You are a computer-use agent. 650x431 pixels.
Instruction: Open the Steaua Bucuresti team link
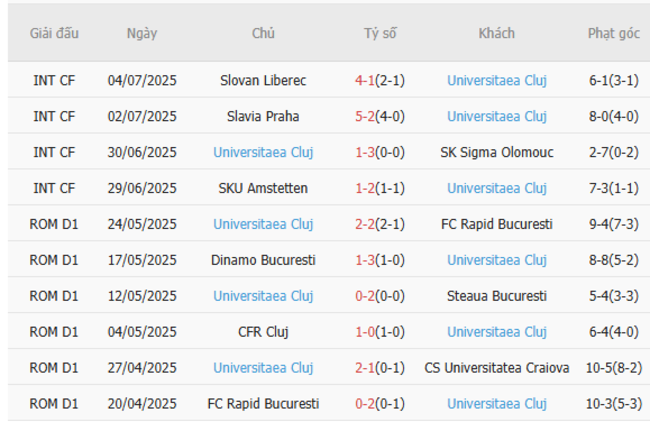pyautogui.click(x=496, y=296)
